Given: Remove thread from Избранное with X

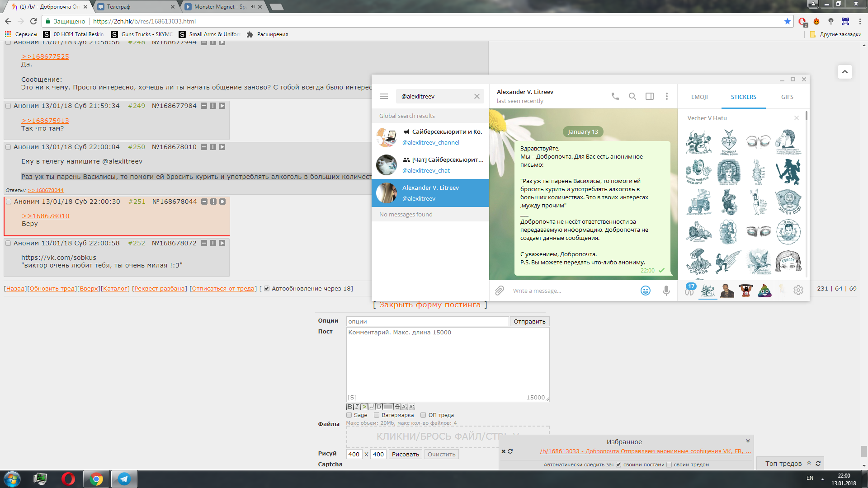Looking at the screenshot, I should (503, 451).
